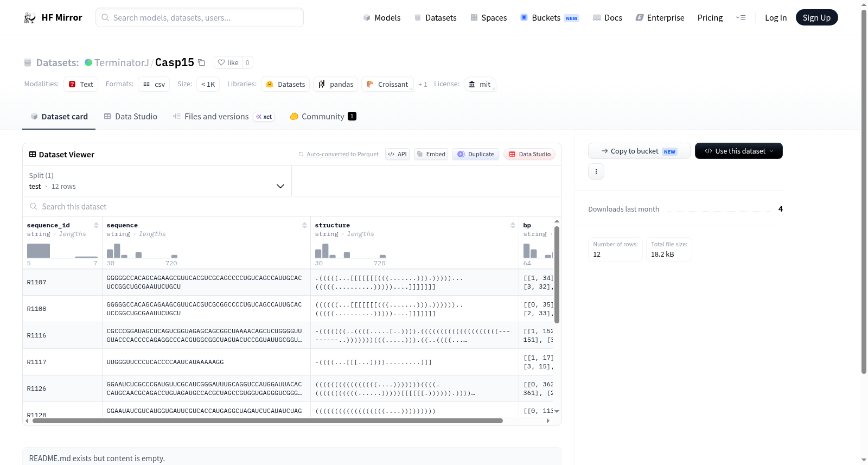868x465 pixels.
Task: Click the Embed button
Action: tap(431, 154)
